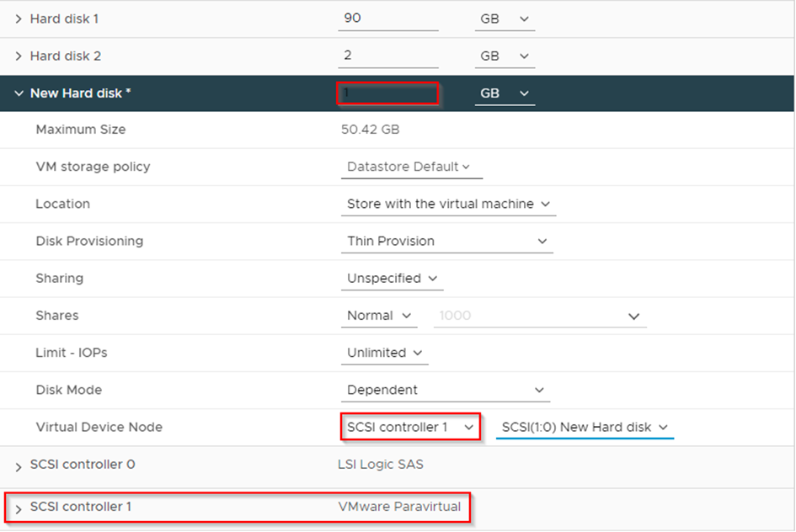Select the New Hard disk capacity field

point(387,93)
